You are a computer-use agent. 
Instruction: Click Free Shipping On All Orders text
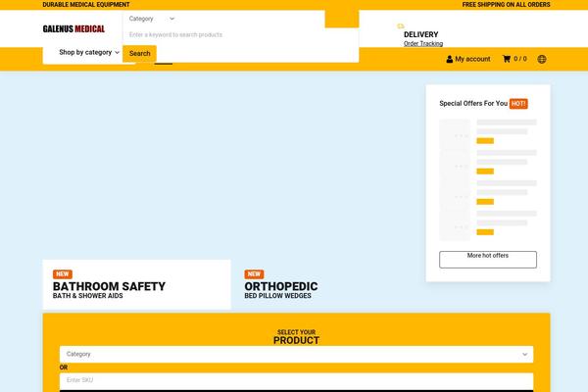coord(506,5)
